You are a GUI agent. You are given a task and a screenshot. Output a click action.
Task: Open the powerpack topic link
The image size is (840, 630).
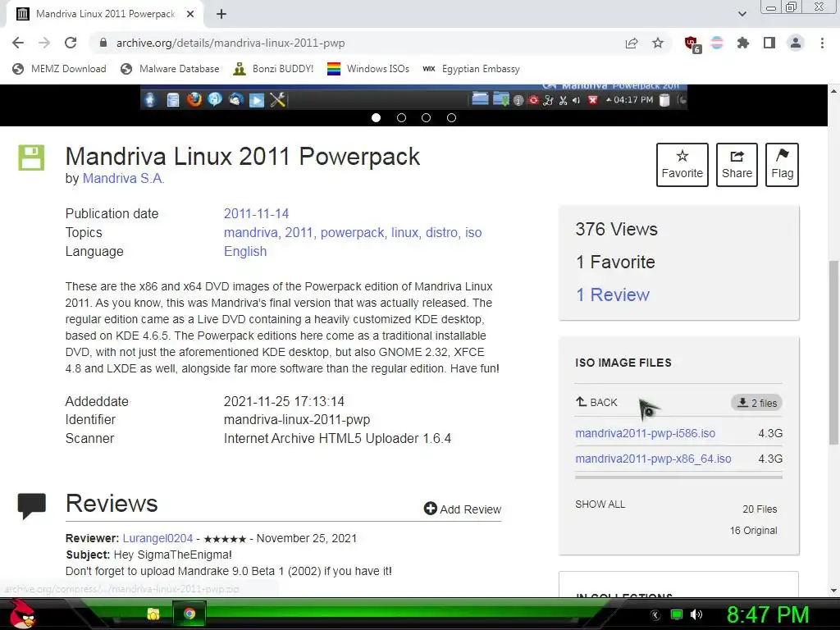pos(352,232)
